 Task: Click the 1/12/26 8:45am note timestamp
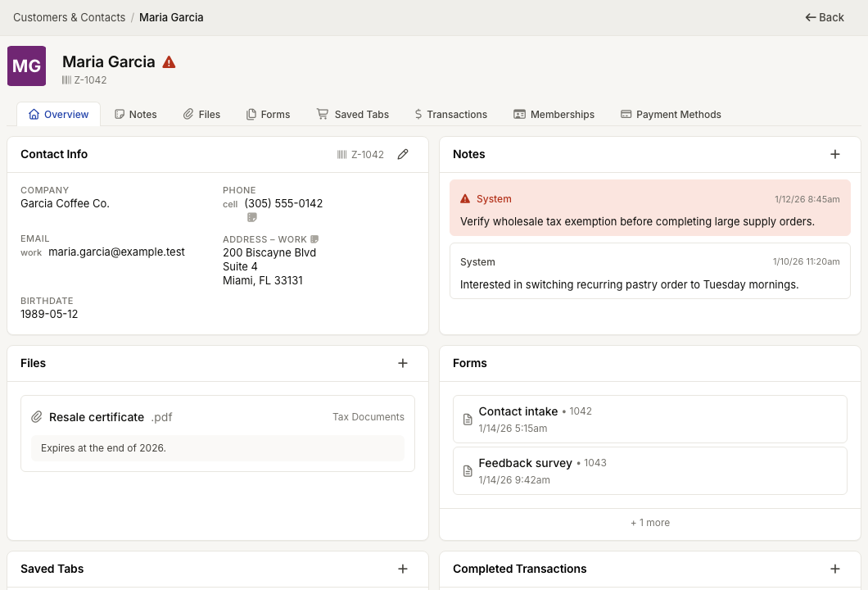coord(807,199)
